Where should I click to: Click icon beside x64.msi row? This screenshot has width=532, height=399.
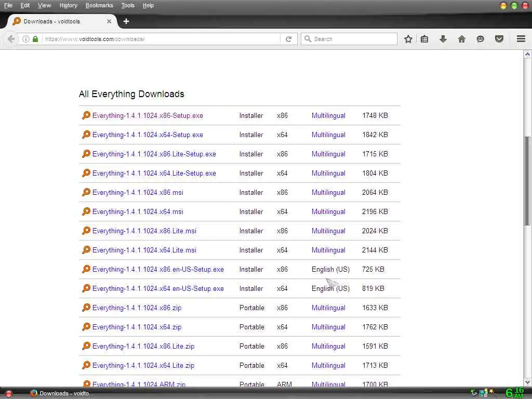click(x=86, y=211)
